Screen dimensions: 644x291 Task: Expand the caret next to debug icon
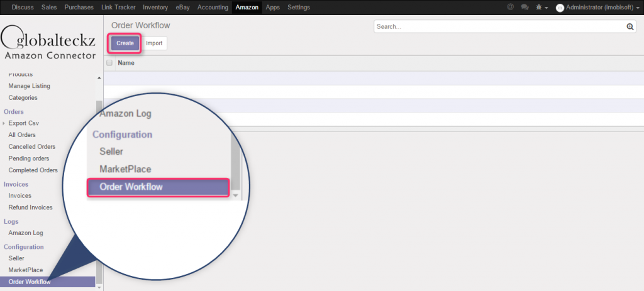[547, 8]
